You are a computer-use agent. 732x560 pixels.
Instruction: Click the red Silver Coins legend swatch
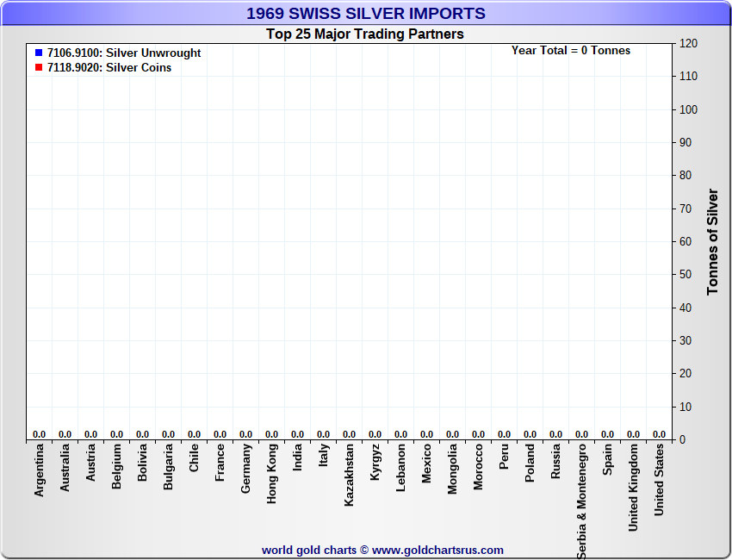pyautogui.click(x=39, y=67)
